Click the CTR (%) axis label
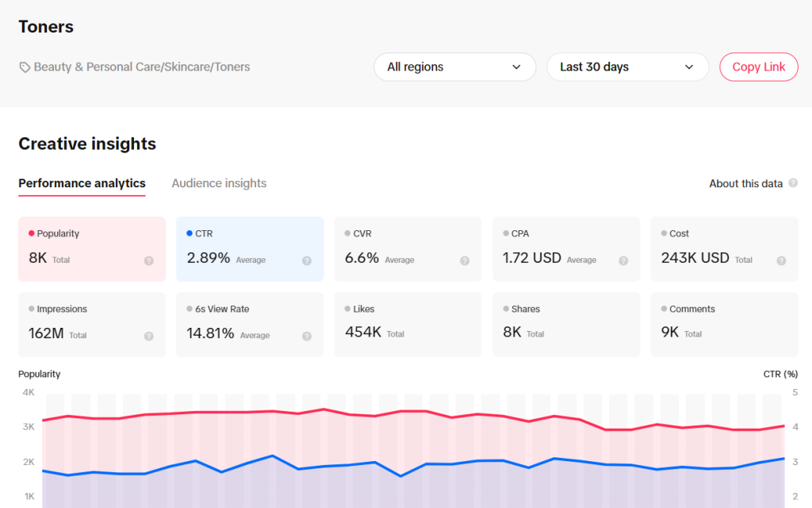This screenshot has width=812, height=508. [x=780, y=374]
